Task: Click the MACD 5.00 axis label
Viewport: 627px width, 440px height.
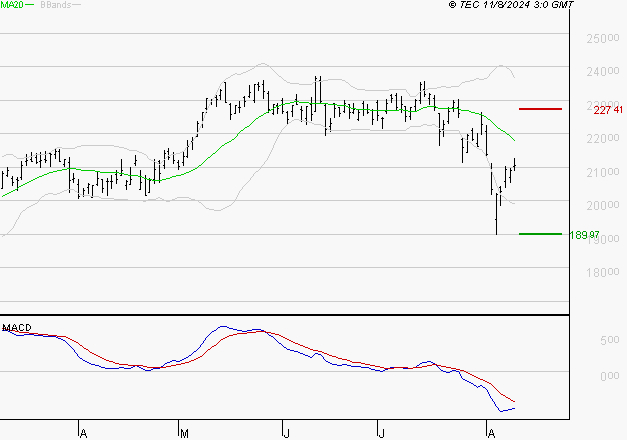Action: [x=609, y=340]
